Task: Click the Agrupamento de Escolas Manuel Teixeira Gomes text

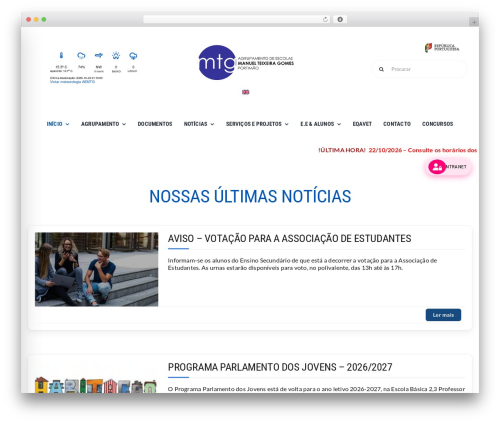Action: click(x=266, y=63)
